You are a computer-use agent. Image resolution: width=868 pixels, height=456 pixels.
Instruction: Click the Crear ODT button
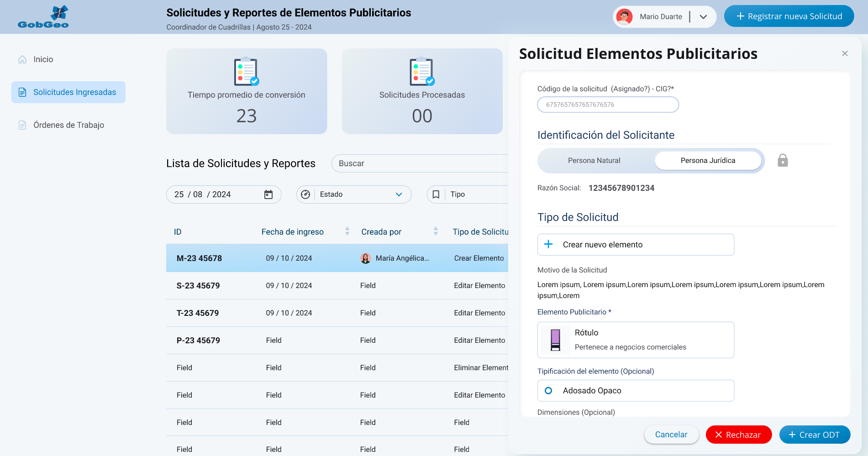tap(814, 435)
